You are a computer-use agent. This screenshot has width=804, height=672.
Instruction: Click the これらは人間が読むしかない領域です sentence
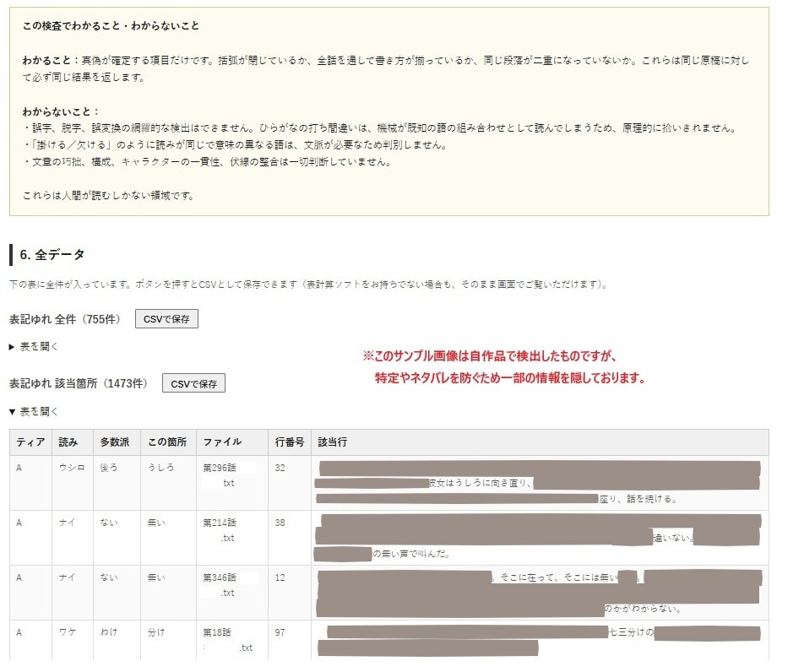(108, 196)
